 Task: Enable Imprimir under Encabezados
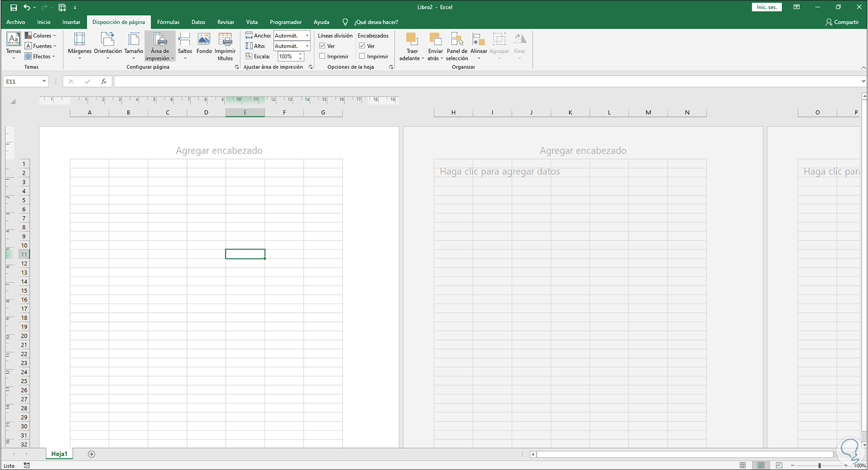(x=362, y=56)
